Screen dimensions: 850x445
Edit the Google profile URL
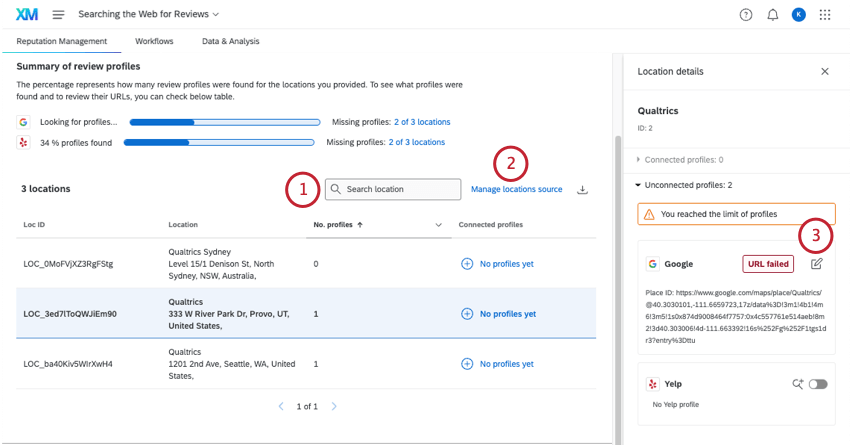coord(817,264)
